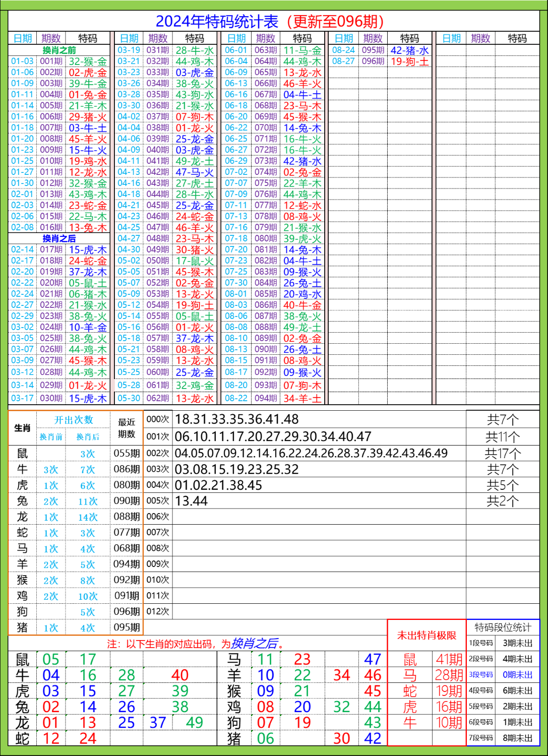Click the 生肖 header cell

[23, 428]
